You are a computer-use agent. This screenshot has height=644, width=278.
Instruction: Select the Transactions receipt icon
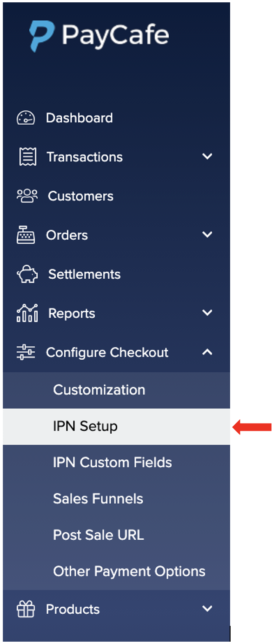point(27,157)
